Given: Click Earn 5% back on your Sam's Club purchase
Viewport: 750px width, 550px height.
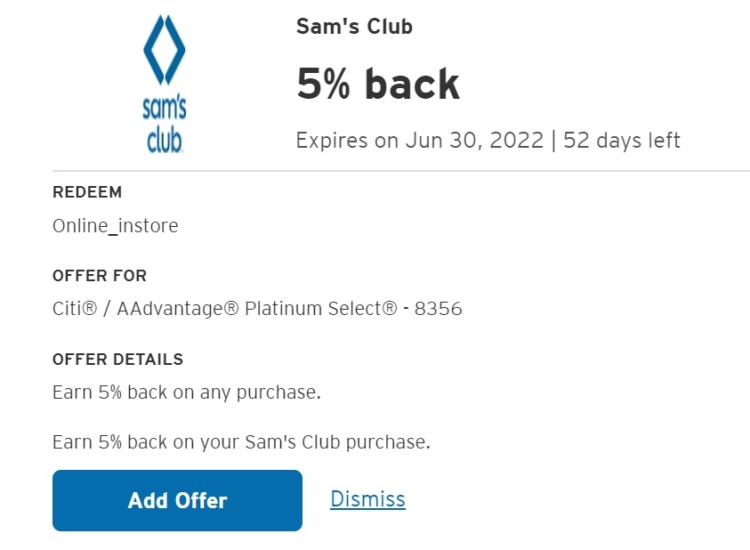Looking at the screenshot, I should pos(242,442).
